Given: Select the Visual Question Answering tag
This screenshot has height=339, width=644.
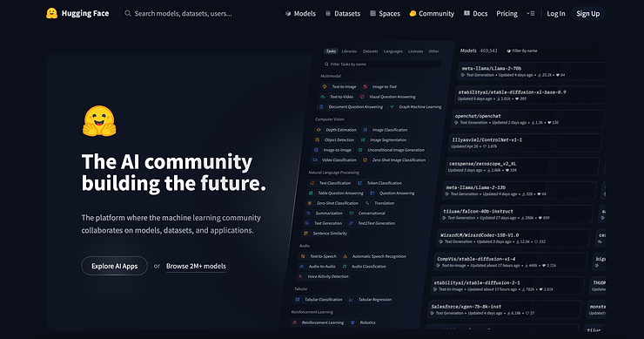Looking at the screenshot, I should (387, 97).
